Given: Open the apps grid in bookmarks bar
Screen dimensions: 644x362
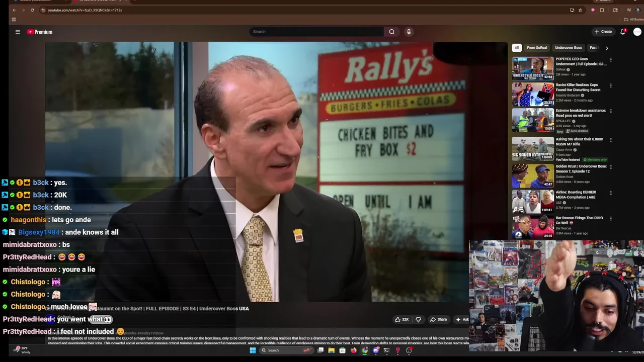Looking at the screenshot, I should 14,20.
